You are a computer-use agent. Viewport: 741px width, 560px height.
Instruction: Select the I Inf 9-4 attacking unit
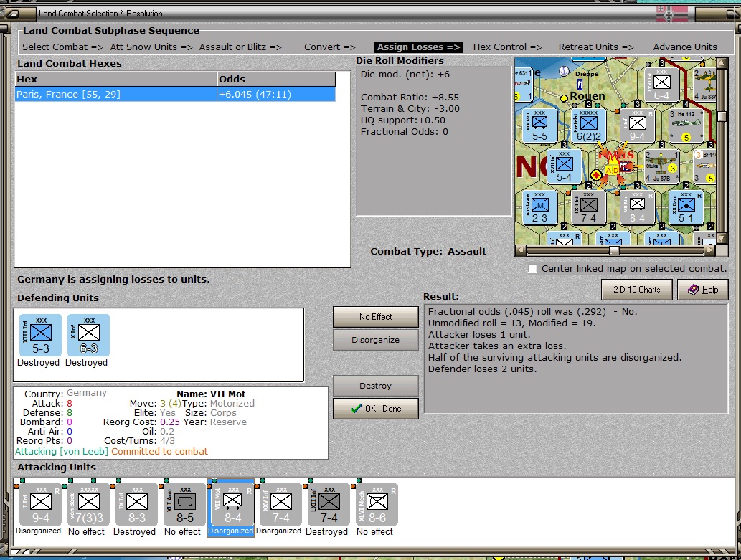click(41, 504)
